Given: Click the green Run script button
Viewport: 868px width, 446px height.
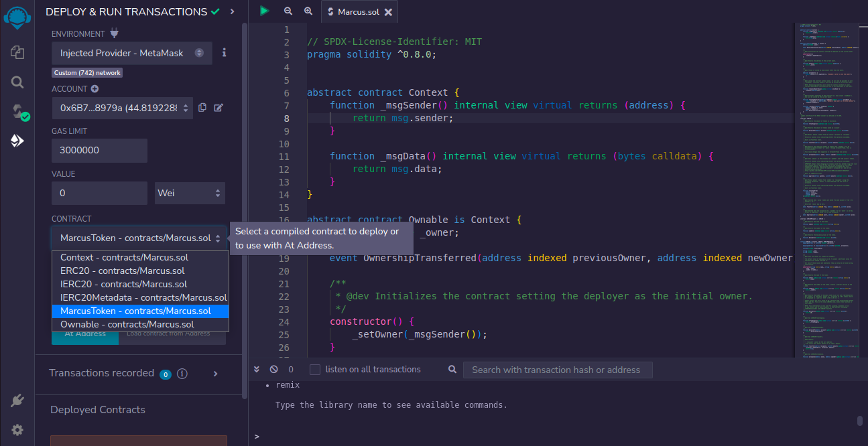Looking at the screenshot, I should [x=264, y=11].
